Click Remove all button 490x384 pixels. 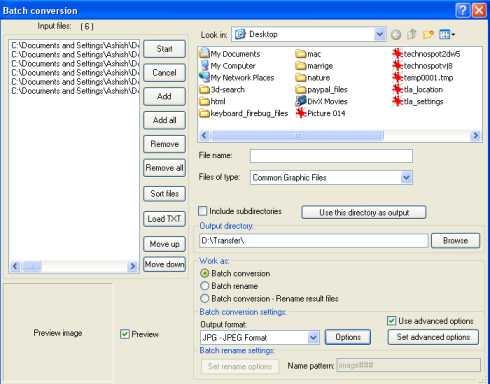point(164,168)
